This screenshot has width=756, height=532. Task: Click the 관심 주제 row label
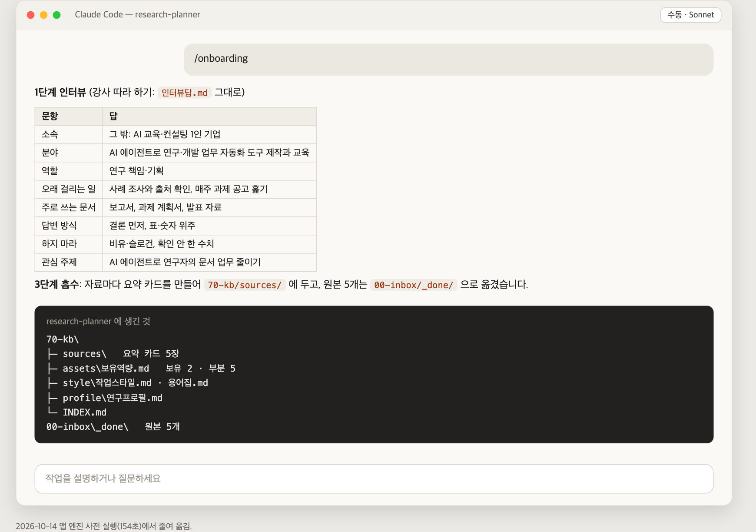(x=69, y=262)
